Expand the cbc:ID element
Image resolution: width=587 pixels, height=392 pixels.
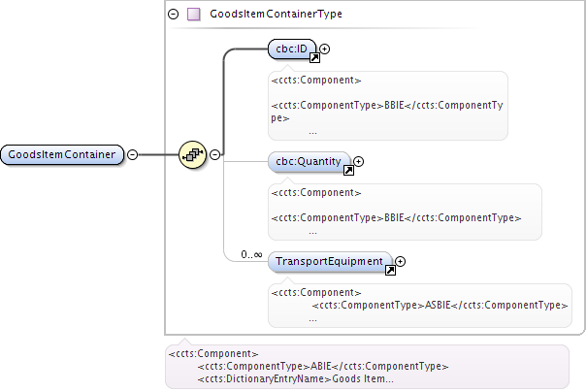[x=325, y=48]
